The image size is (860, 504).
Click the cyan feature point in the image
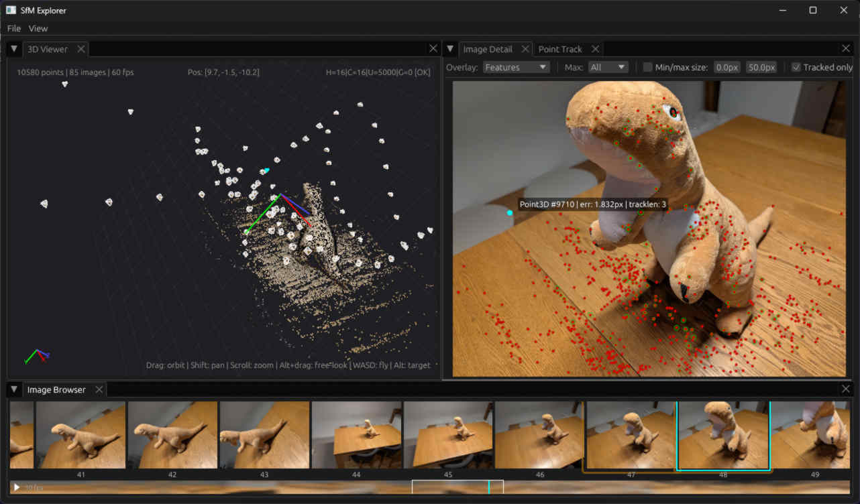(x=510, y=212)
